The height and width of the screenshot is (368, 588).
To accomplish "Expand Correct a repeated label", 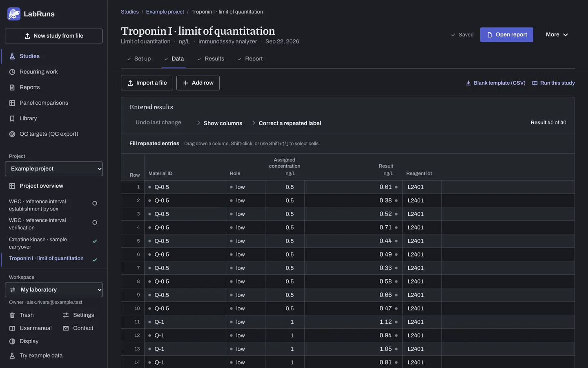I will (x=286, y=123).
